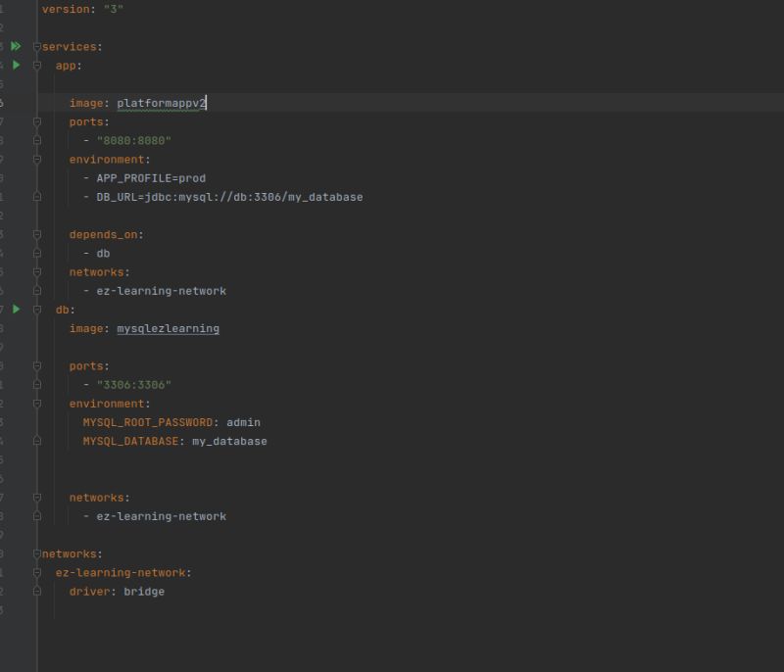This screenshot has width=784, height=672.
Task: Collapse the top-level networks block
Action: click(x=35, y=553)
